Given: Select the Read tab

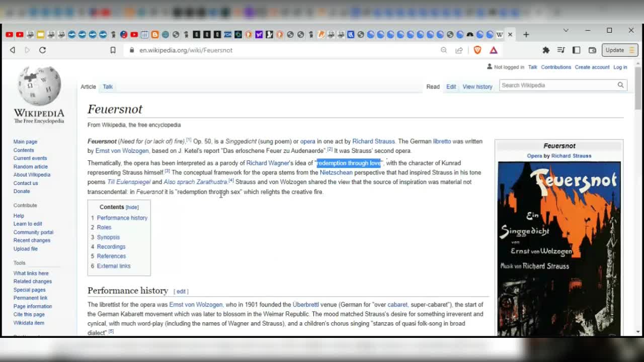Looking at the screenshot, I should click(433, 87).
